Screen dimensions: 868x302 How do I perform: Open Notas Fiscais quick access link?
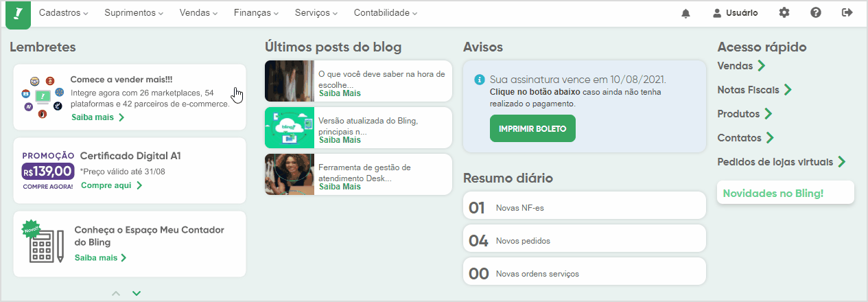tap(754, 90)
